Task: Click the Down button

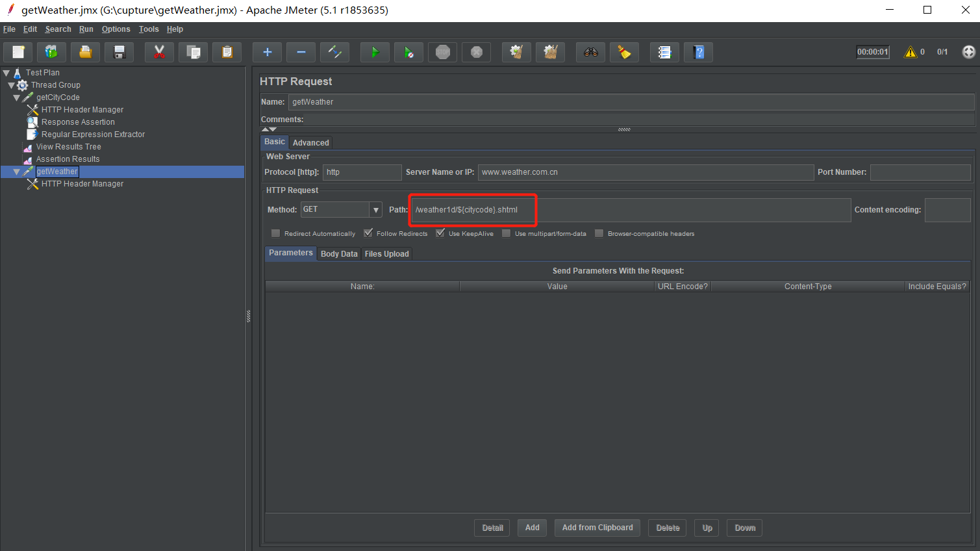Action: (x=745, y=528)
